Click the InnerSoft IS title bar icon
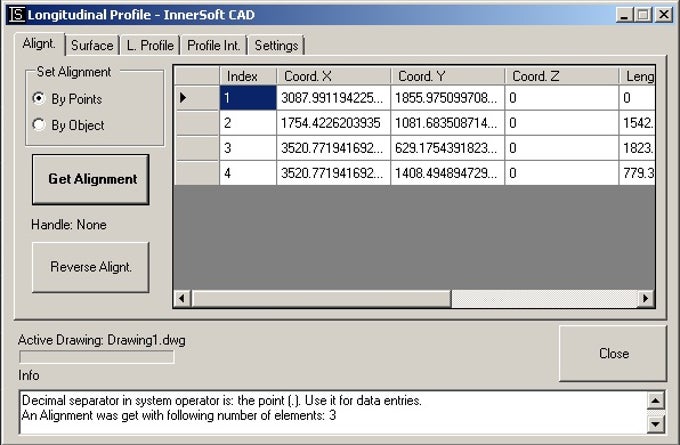 pos(17,14)
